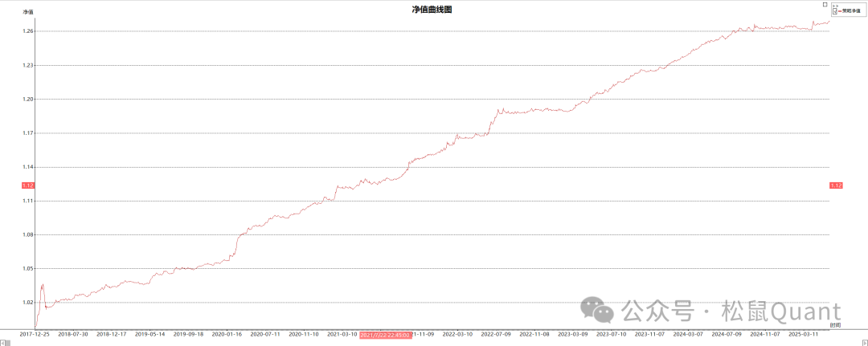Click the scroll-left arrow at the bottom-left corner
Viewport: 868px width, 346px height.
(x=3, y=342)
